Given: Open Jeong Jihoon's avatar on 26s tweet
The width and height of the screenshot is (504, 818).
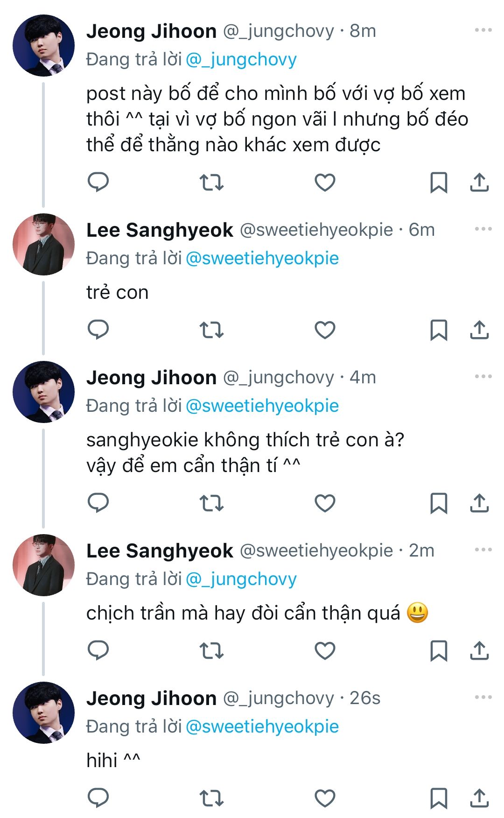Looking at the screenshot, I should tap(43, 712).
